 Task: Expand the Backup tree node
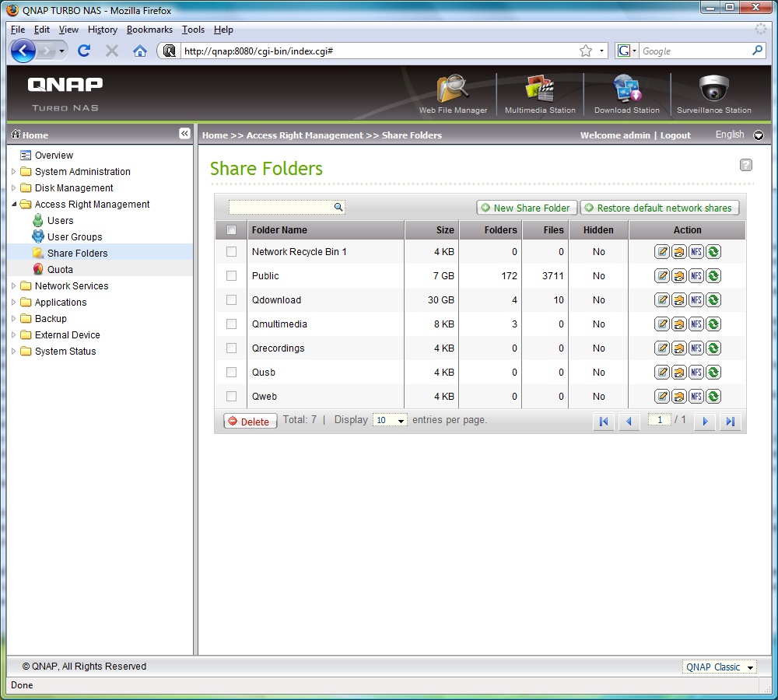tap(13, 318)
